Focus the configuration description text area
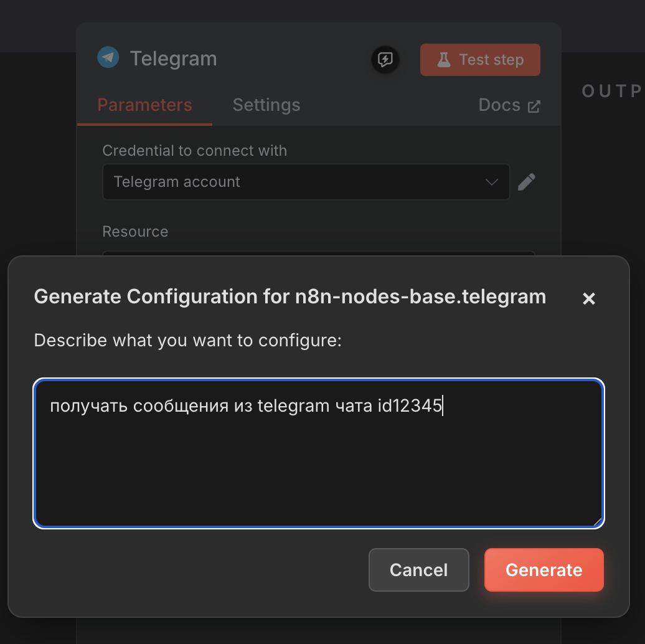The width and height of the screenshot is (645, 644). pyautogui.click(x=318, y=461)
